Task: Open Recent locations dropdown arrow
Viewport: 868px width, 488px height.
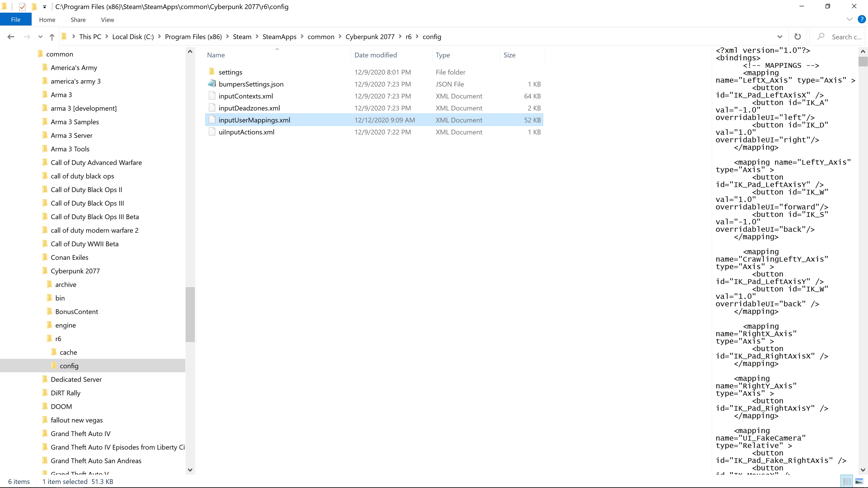Action: coord(40,37)
